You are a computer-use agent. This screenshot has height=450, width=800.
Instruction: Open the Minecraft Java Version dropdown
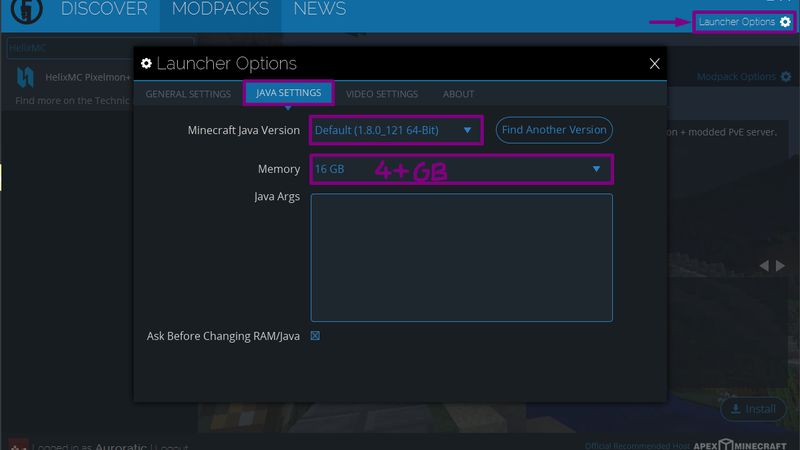396,130
